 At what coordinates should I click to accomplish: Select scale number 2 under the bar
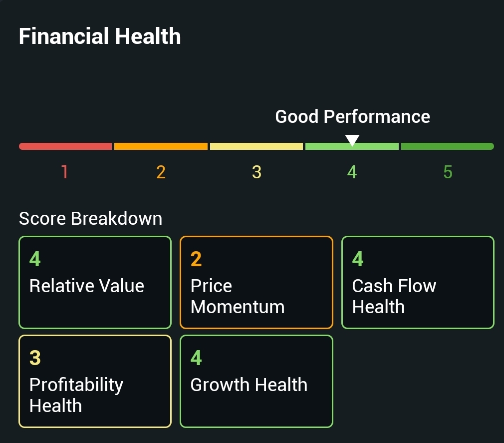pos(161,172)
